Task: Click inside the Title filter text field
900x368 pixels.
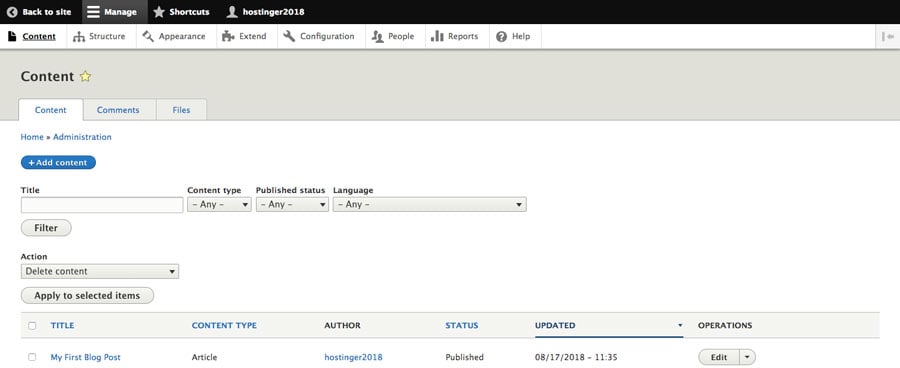Action: (x=102, y=205)
